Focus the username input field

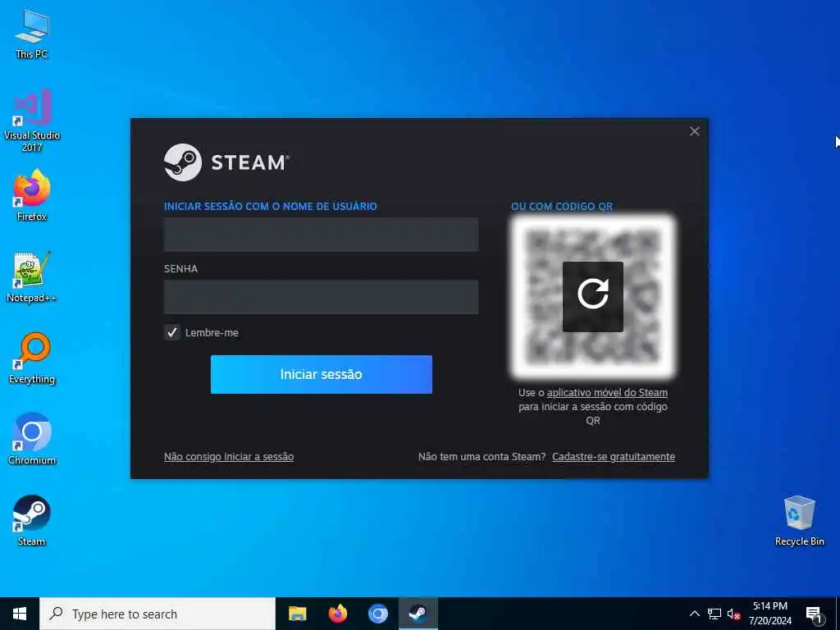[321, 235]
